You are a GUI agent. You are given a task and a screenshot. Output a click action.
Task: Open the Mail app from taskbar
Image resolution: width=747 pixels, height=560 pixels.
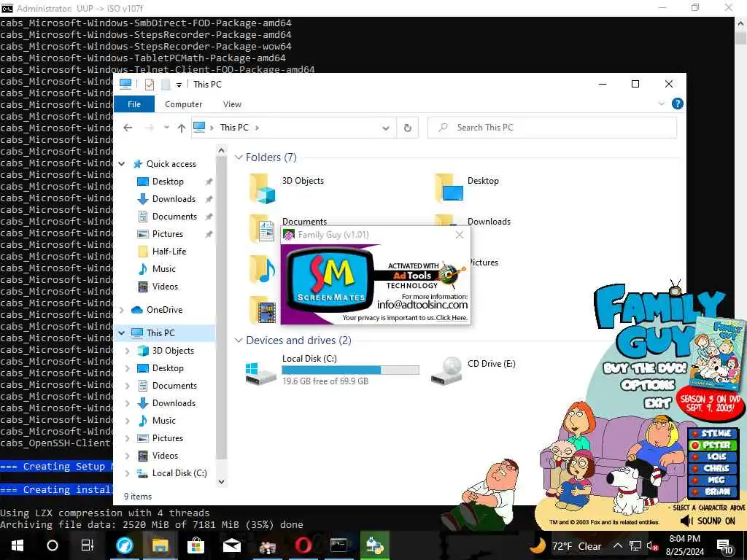coord(232,545)
